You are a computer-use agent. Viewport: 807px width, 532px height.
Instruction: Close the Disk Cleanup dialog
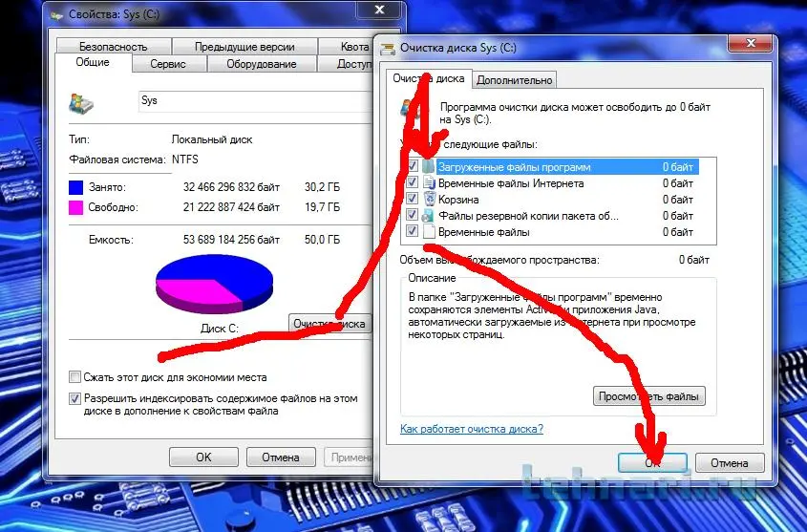751,43
